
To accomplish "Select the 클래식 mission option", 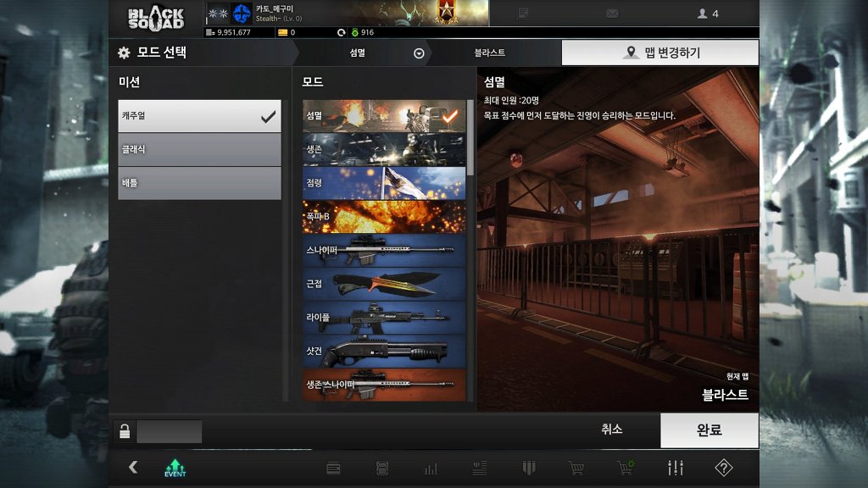I will [x=199, y=149].
